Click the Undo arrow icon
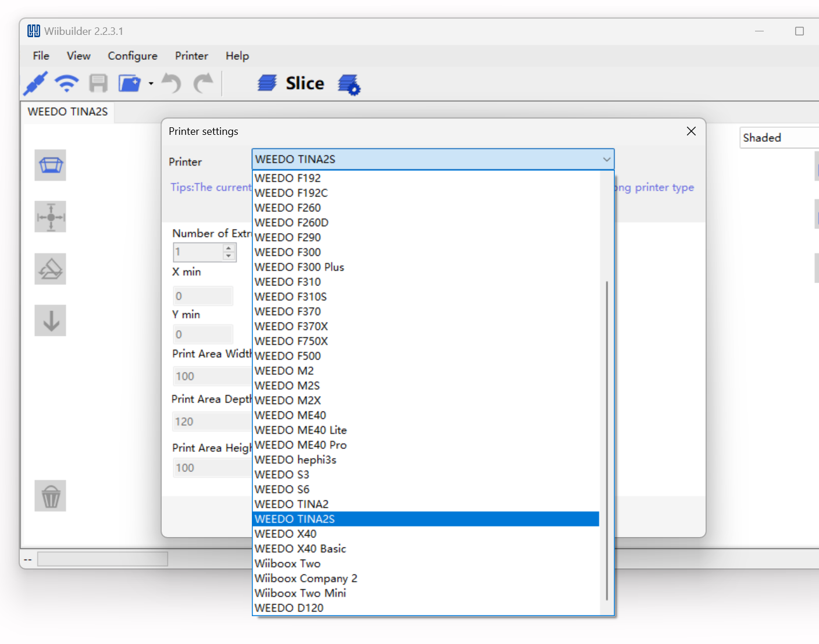819x644 pixels. click(x=171, y=83)
